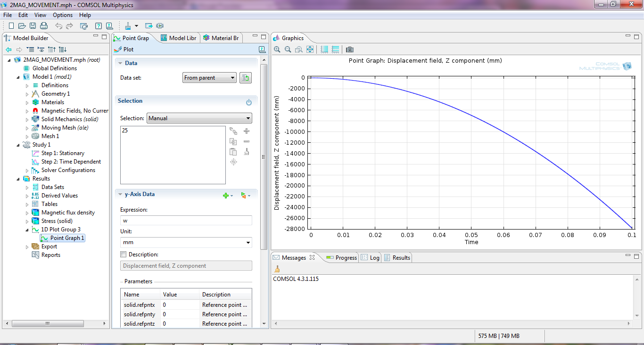This screenshot has height=345, width=644.
Task: Expand the Magnetic flux density node
Action: point(27,213)
